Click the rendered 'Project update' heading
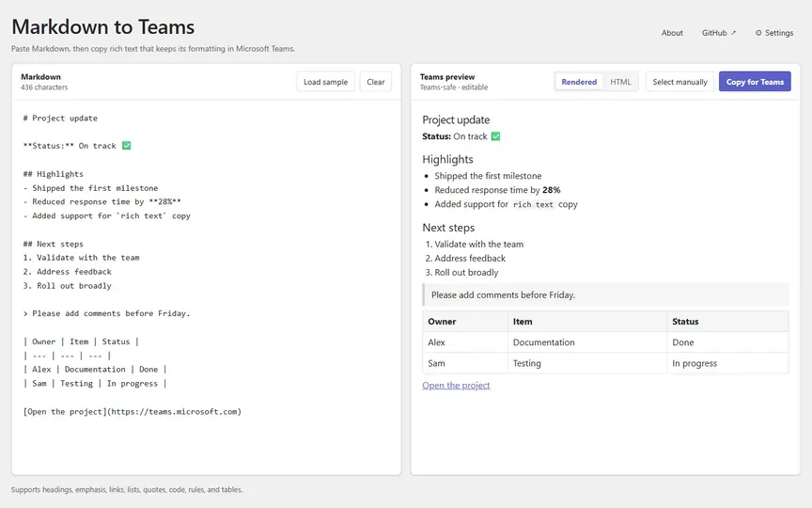Viewport: 812px width, 508px height. point(456,119)
